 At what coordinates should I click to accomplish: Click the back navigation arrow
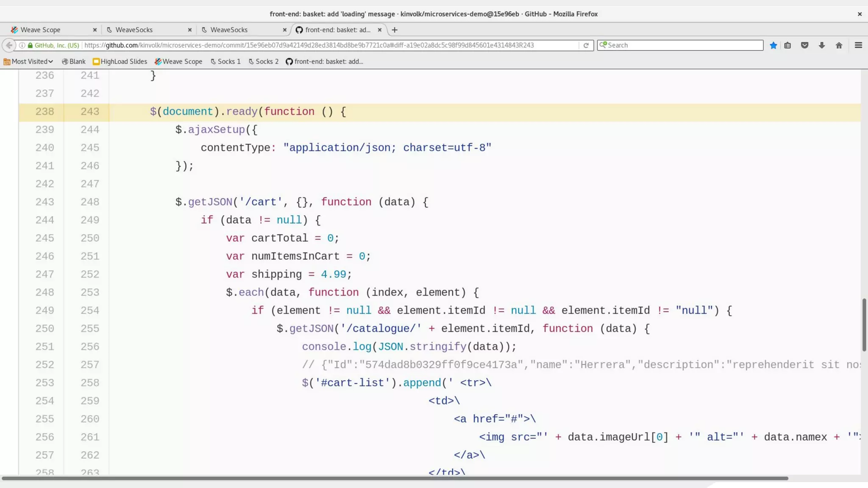9,45
